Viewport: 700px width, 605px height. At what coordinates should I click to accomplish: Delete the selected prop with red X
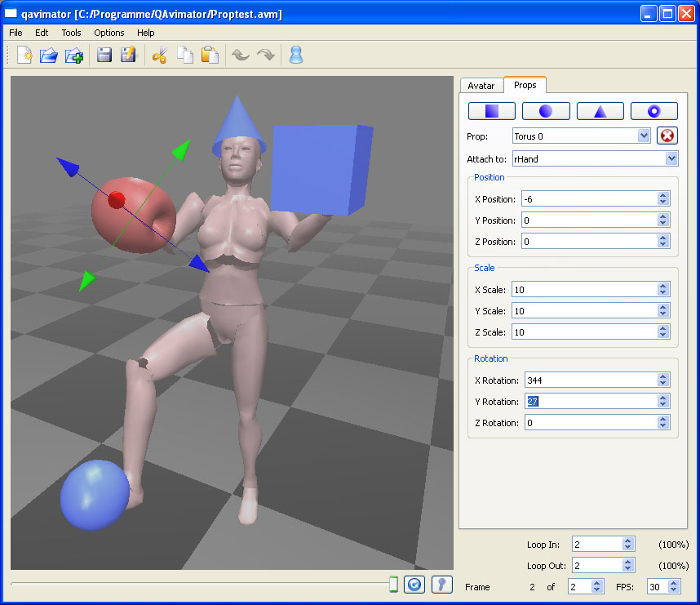[x=667, y=136]
